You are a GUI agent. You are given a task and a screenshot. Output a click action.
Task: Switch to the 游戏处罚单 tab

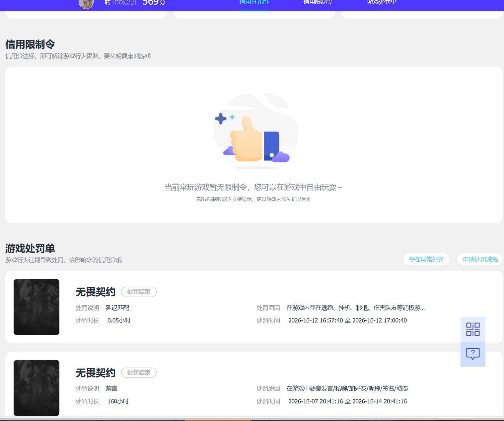tap(382, 3)
